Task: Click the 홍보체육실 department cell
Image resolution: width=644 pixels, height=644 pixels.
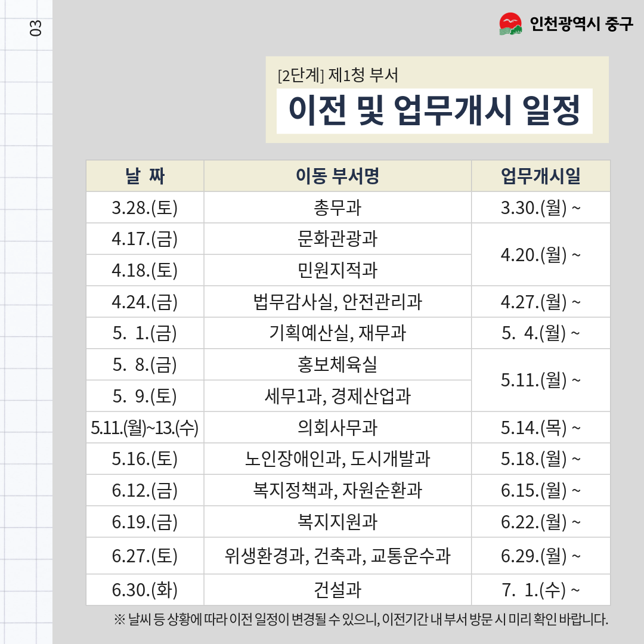Action: 338,364
